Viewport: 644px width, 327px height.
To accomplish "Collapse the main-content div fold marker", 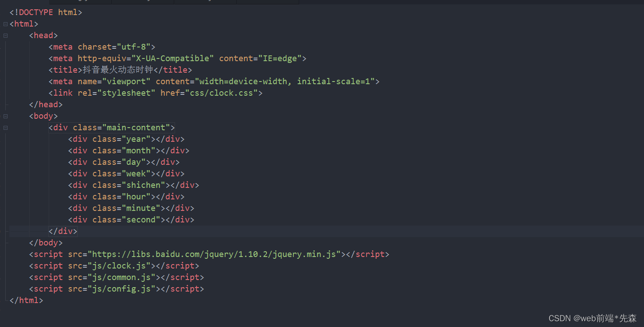I will click(5, 127).
